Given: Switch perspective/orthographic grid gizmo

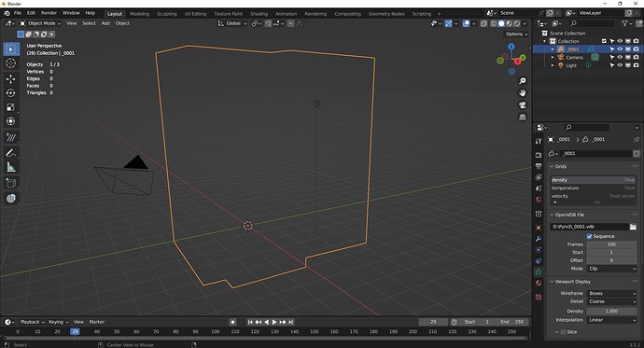Looking at the screenshot, I should tap(523, 117).
